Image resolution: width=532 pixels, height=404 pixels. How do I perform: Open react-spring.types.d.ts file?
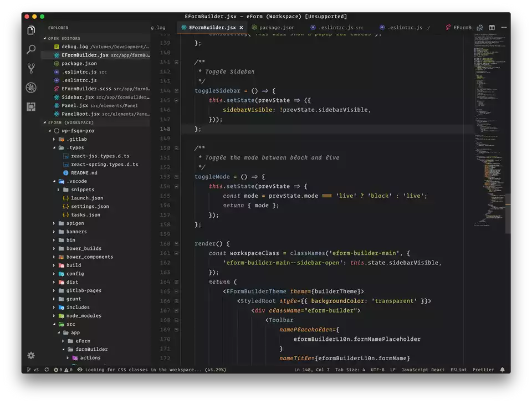coord(96,164)
